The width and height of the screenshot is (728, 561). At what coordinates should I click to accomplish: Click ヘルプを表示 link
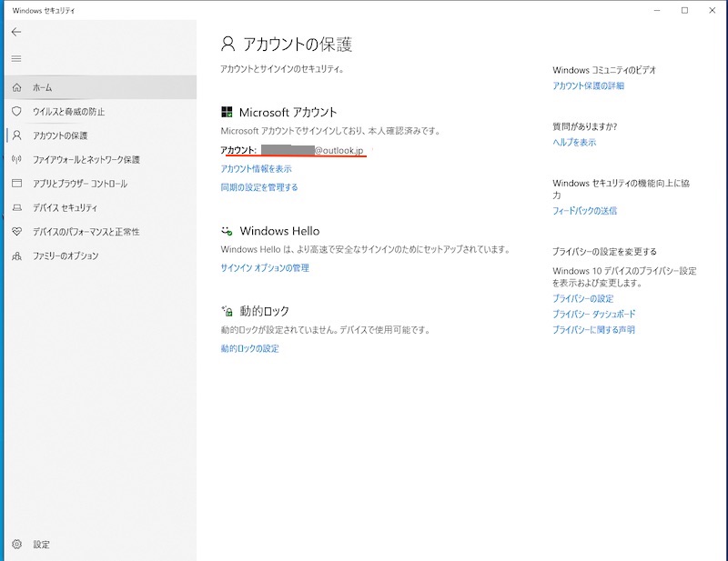pyautogui.click(x=574, y=143)
